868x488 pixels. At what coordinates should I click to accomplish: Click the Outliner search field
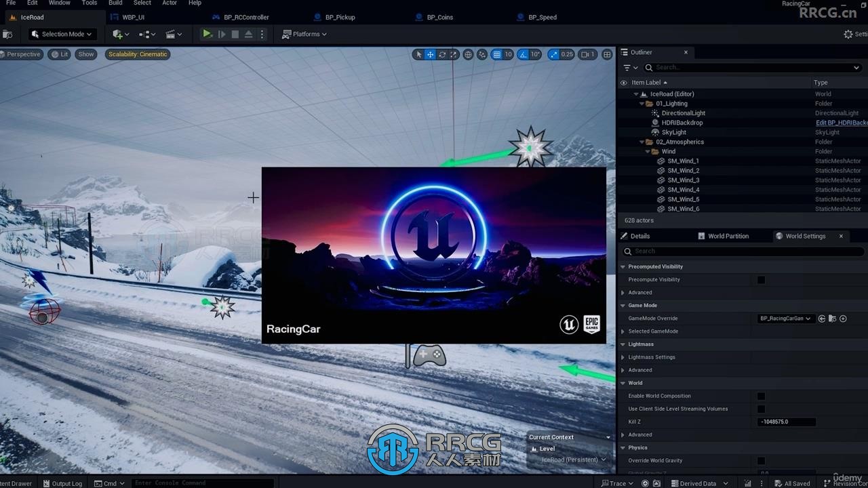click(x=752, y=67)
